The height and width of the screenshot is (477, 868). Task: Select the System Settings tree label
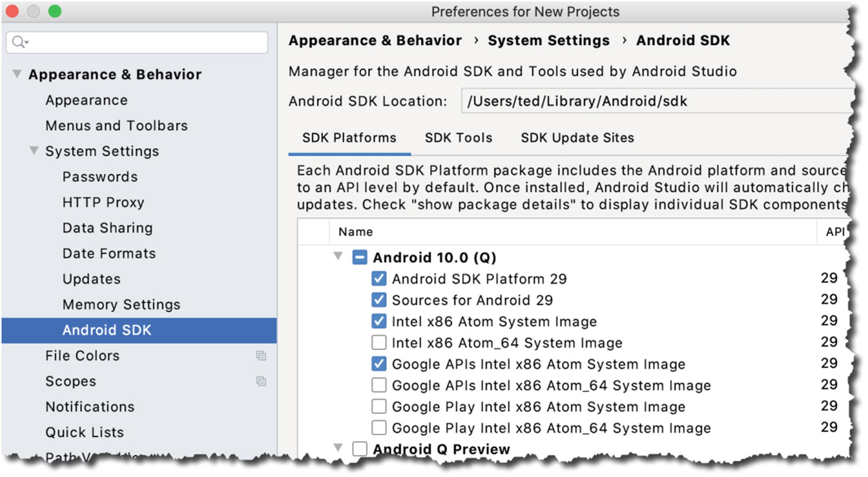pyautogui.click(x=102, y=151)
